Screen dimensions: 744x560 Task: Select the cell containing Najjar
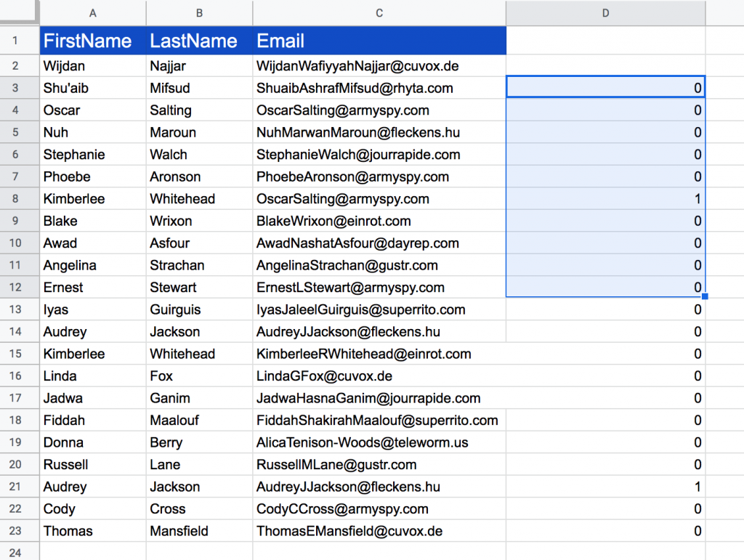pyautogui.click(x=199, y=66)
